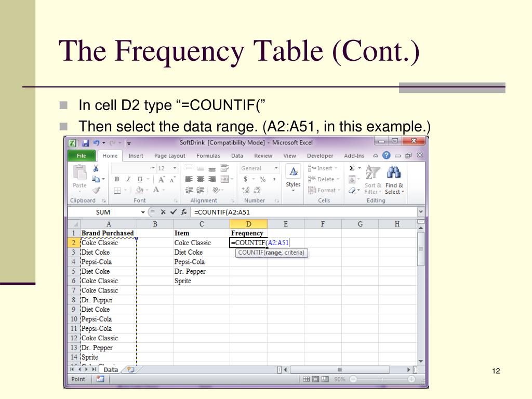The width and height of the screenshot is (532, 399).
Task: Switch to Page Break Preview in status bar
Action: [x=325, y=379]
